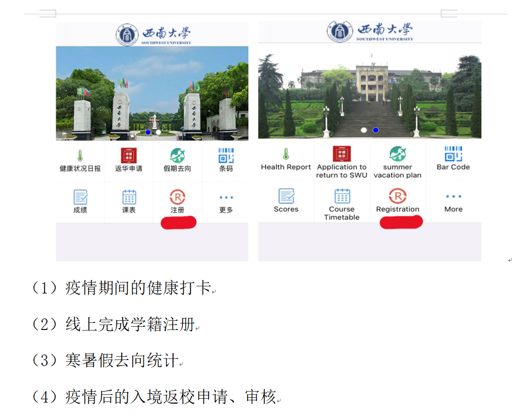Viewport: 512px width, 420px height.
Task: Click the More icon in English app
Action: 453,196
